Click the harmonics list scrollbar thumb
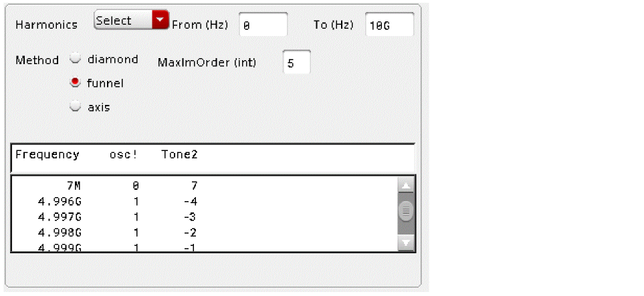 tap(405, 210)
